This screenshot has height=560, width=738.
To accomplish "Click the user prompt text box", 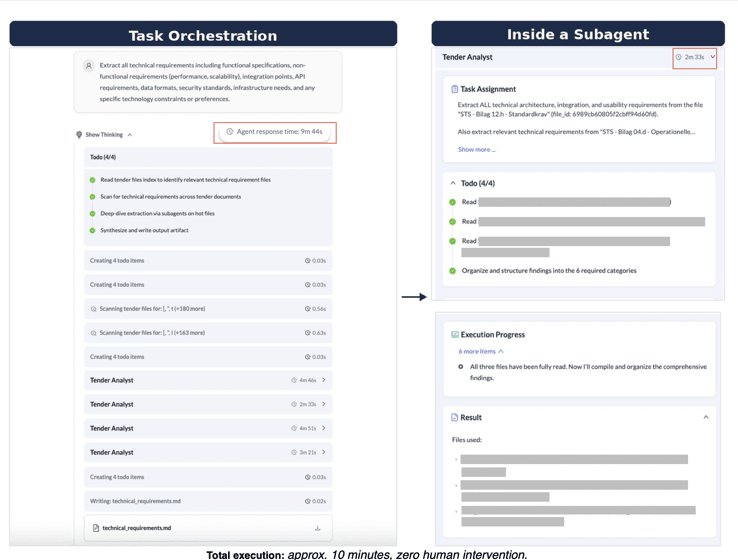I will coord(208,82).
